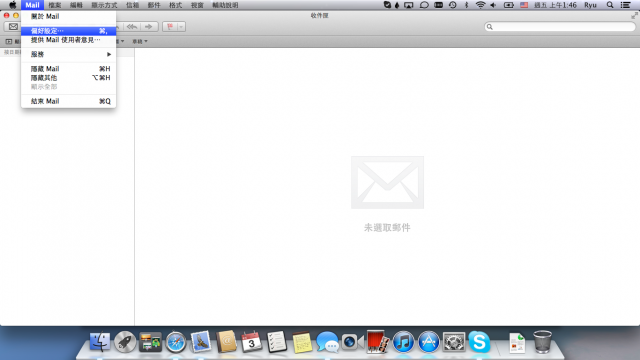Choose 提供 Mail 使用者意見… menu entry

tap(69, 40)
